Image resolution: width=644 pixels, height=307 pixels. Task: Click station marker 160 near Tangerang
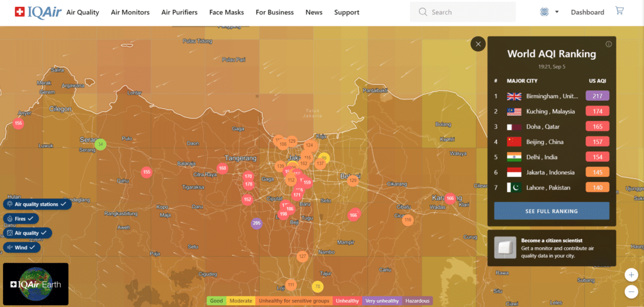(x=222, y=168)
